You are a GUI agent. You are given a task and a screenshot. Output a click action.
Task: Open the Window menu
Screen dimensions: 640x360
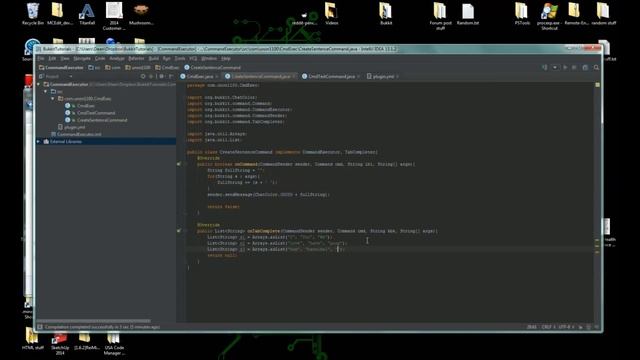pos(209,58)
